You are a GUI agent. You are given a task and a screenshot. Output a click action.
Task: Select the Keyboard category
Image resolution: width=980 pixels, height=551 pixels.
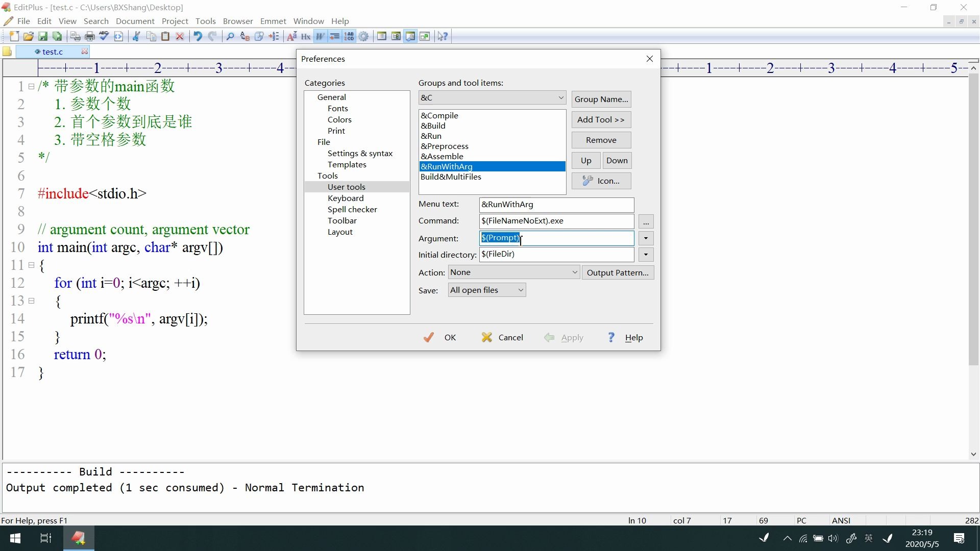click(346, 198)
